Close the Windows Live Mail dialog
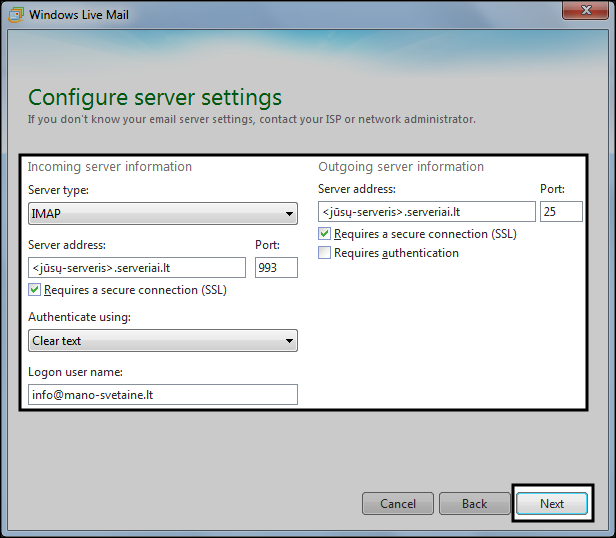The height and width of the screenshot is (538, 616). (x=587, y=12)
